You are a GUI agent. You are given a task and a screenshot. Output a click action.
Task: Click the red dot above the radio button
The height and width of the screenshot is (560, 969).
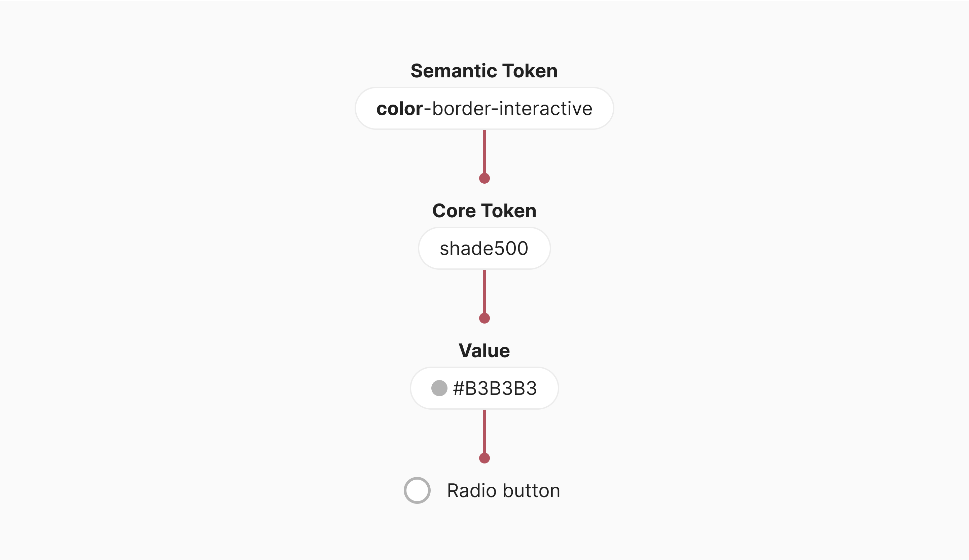tap(485, 458)
